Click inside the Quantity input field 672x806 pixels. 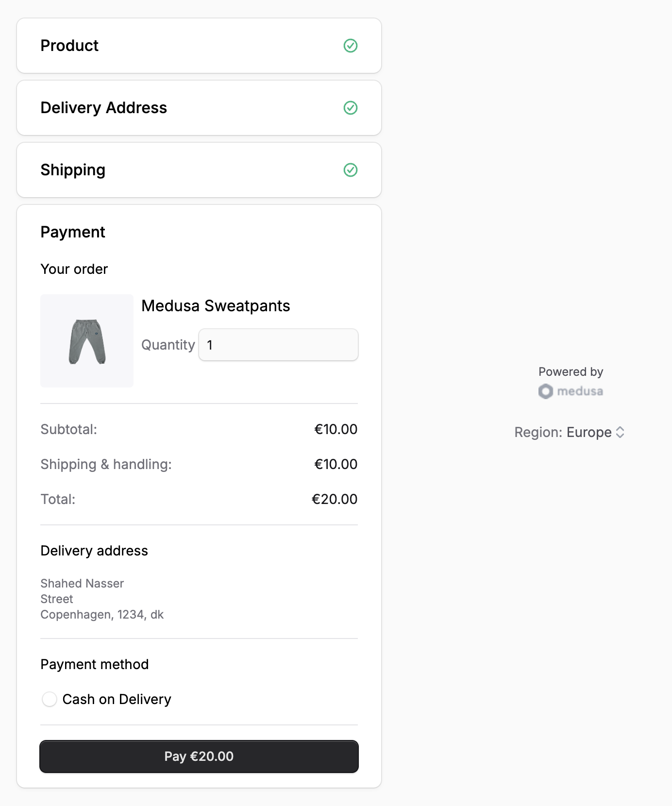tap(278, 345)
